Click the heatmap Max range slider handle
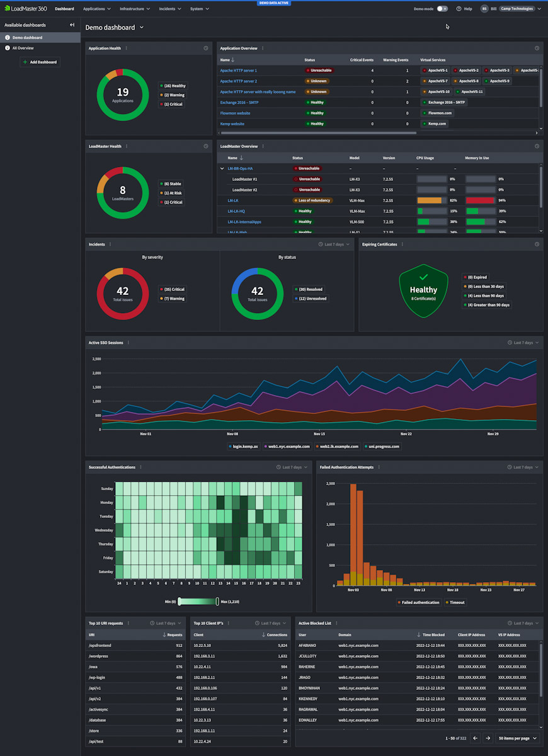 217,602
